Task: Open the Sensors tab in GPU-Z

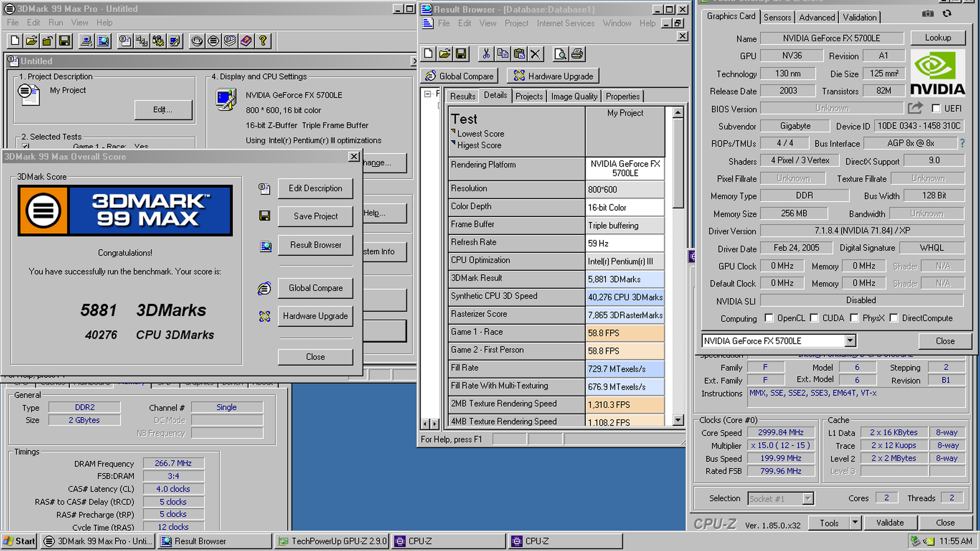Action: click(x=777, y=17)
